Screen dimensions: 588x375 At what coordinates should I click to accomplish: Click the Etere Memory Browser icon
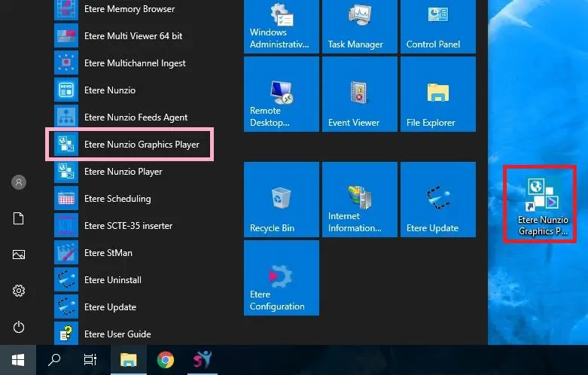pos(67,10)
